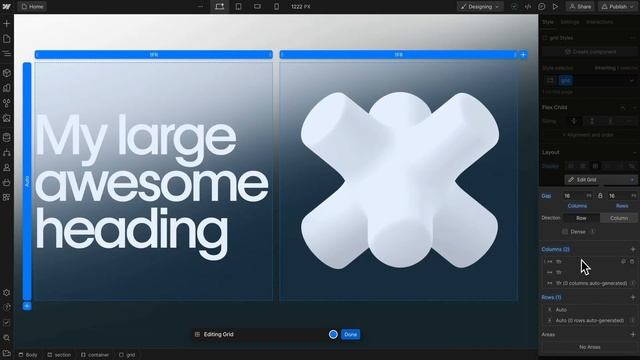Enable the Dense checkbox

(565, 231)
